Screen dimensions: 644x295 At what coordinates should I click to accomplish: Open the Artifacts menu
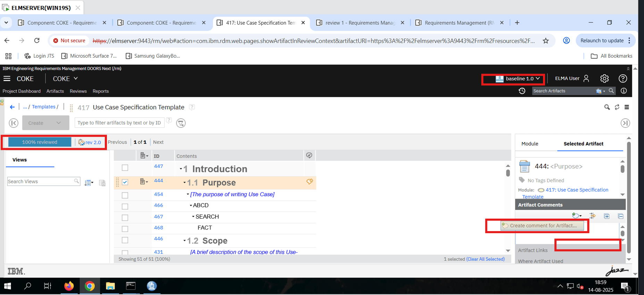pos(55,91)
